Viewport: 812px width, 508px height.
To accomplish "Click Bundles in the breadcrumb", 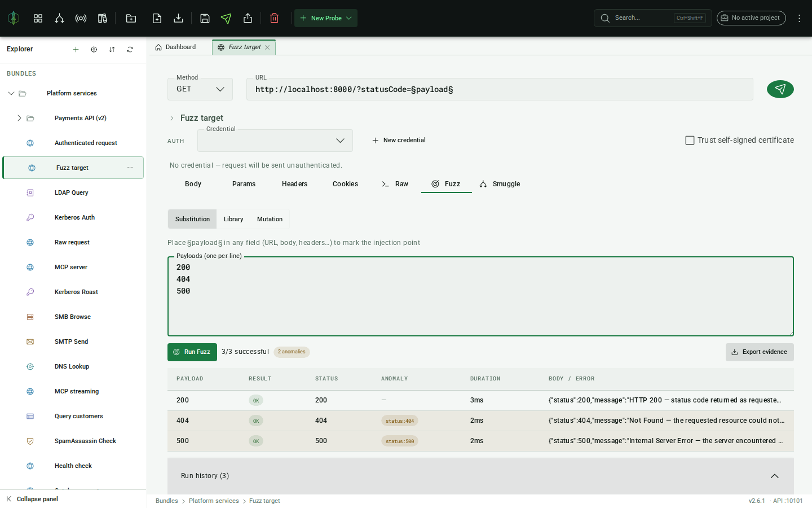I will 167,501.
